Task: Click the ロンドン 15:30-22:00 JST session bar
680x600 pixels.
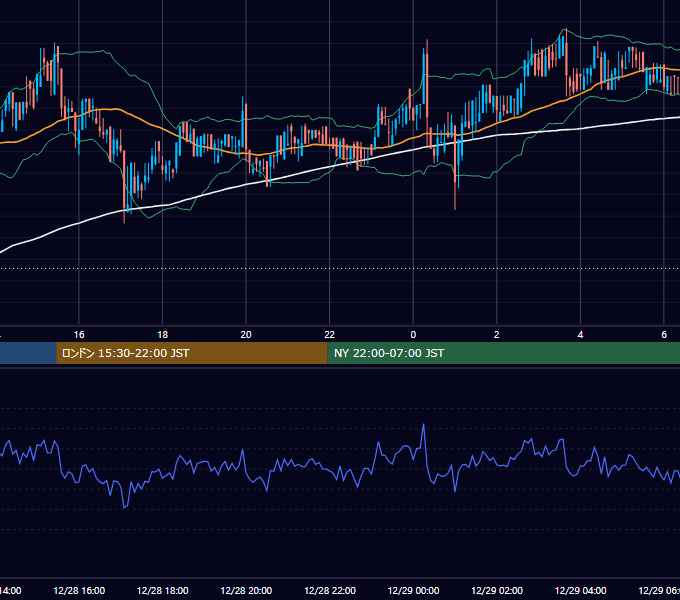Action: (192, 353)
